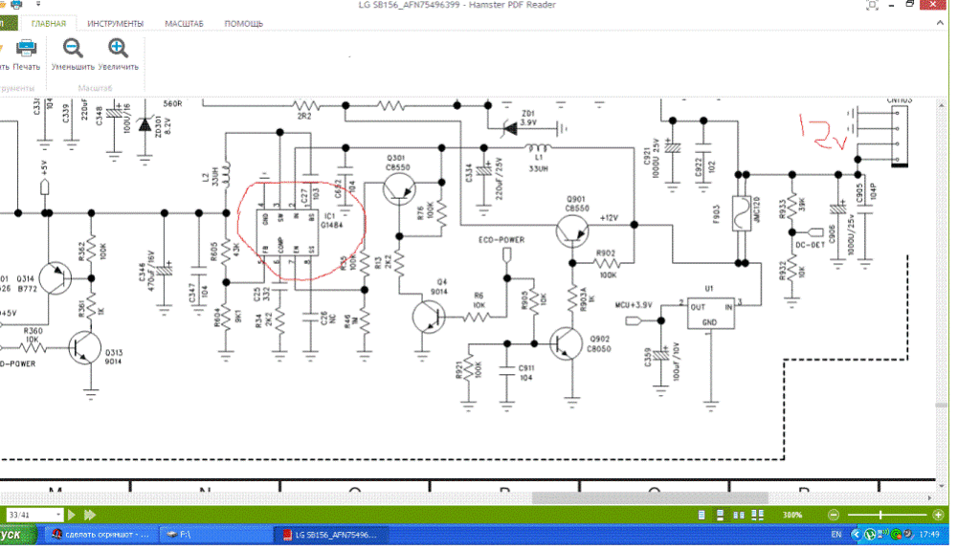
Task: Open the ПОМОЩЬ tab
Action: click(244, 23)
